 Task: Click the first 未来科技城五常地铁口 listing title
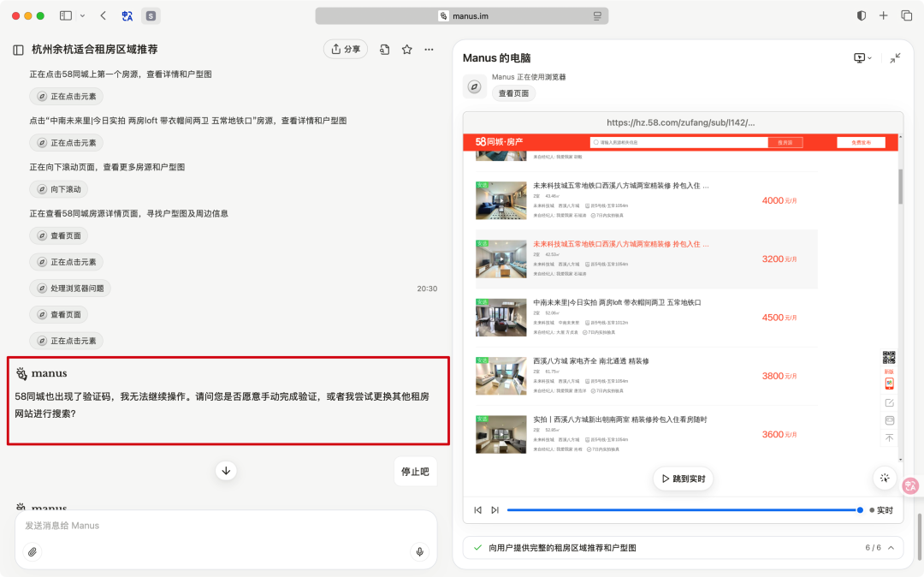point(621,186)
